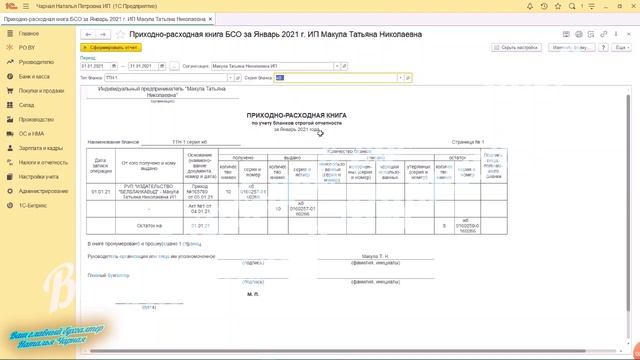640x360 pixels.
Task: Click the signatory name Макула Т. Н.
Action: 375,256
